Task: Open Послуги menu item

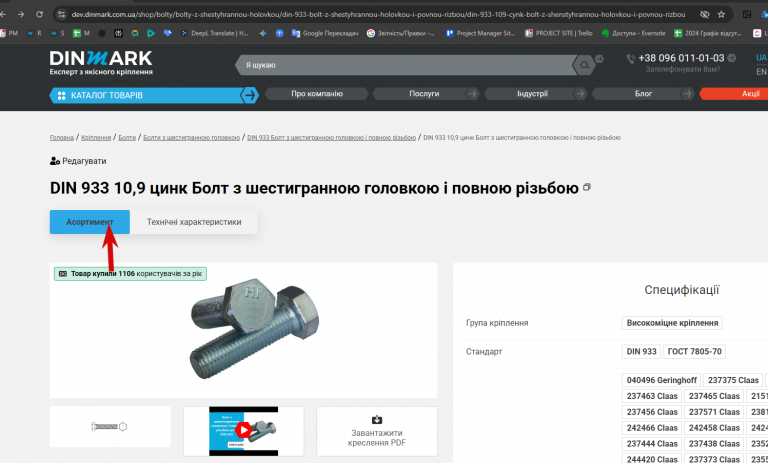Action: pos(424,94)
